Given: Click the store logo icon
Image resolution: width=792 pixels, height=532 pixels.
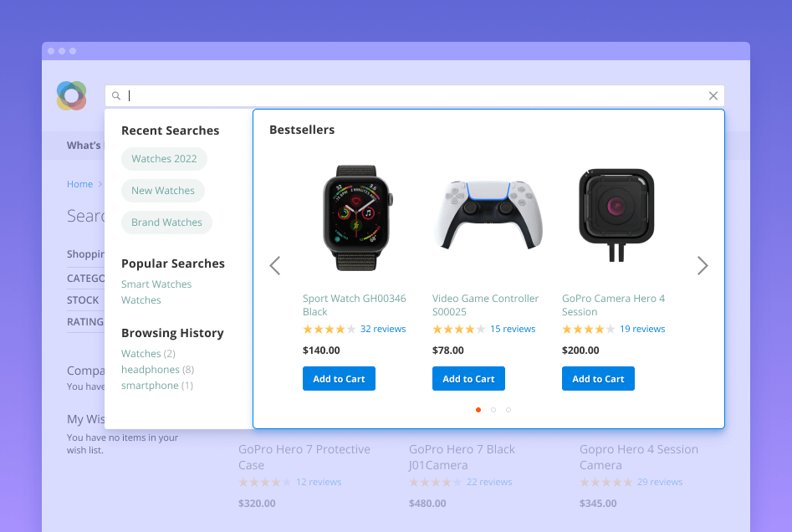Looking at the screenshot, I should [71, 95].
